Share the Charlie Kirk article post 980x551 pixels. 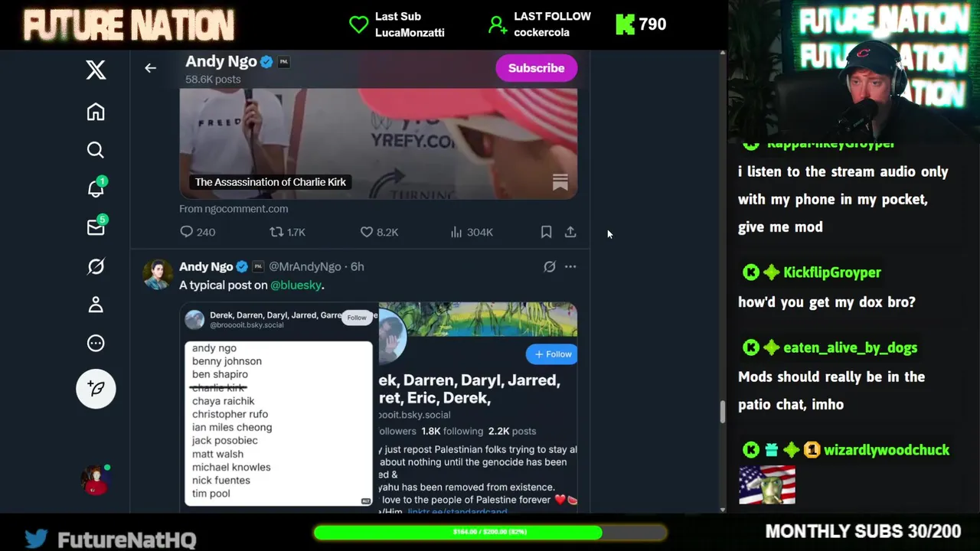click(x=570, y=232)
